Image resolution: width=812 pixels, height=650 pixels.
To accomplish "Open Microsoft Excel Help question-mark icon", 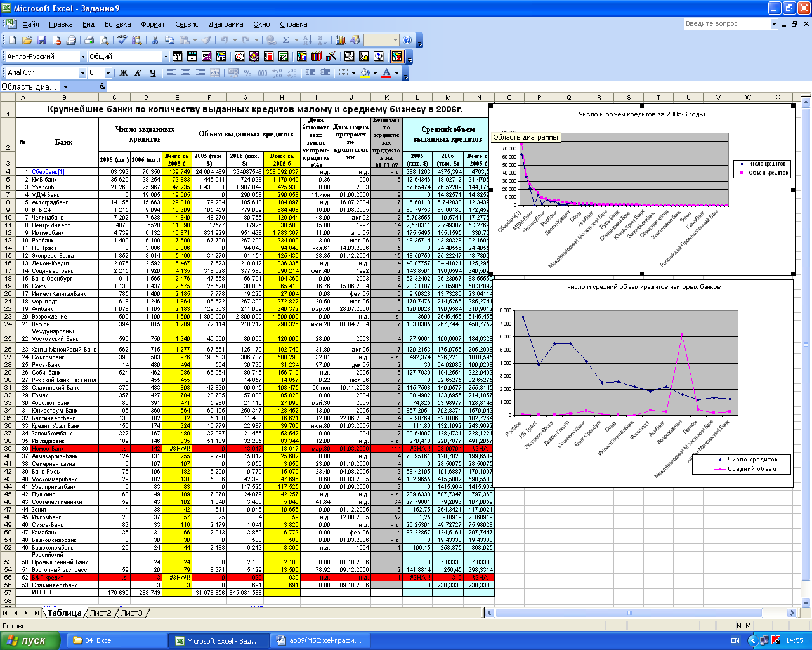I will pyautogui.click(x=407, y=40).
